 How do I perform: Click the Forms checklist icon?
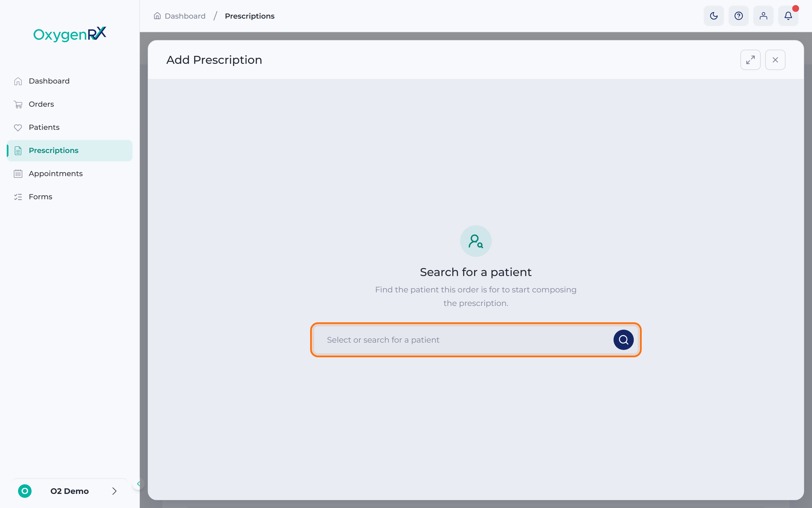coord(18,197)
